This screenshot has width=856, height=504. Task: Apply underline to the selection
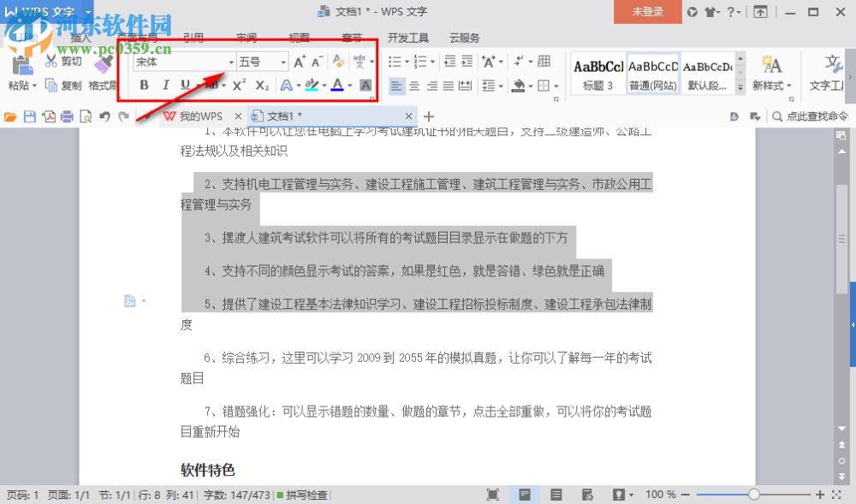185,85
